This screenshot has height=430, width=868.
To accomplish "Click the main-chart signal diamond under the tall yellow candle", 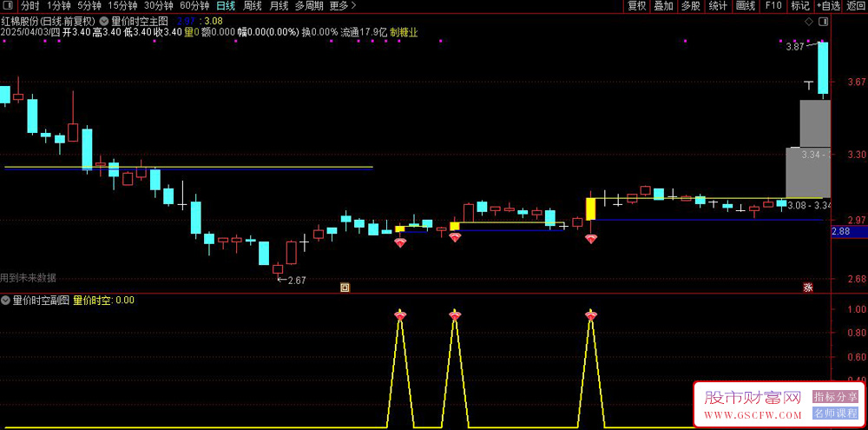I will tap(591, 240).
